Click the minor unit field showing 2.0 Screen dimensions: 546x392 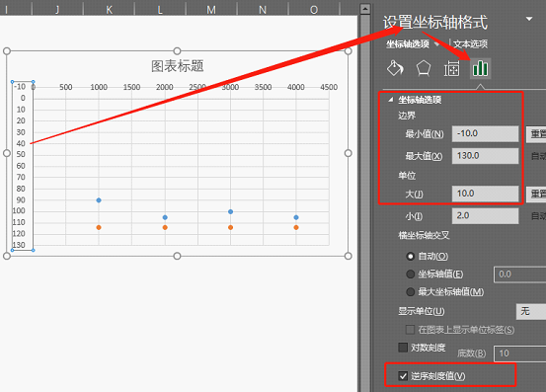(485, 216)
